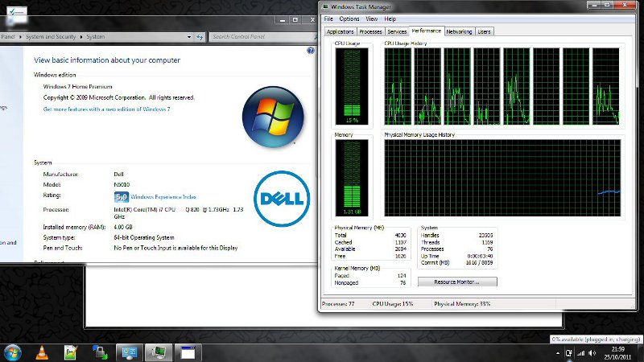Open the volume speaker tray icon
This screenshot has width=644, height=362.
[592, 353]
